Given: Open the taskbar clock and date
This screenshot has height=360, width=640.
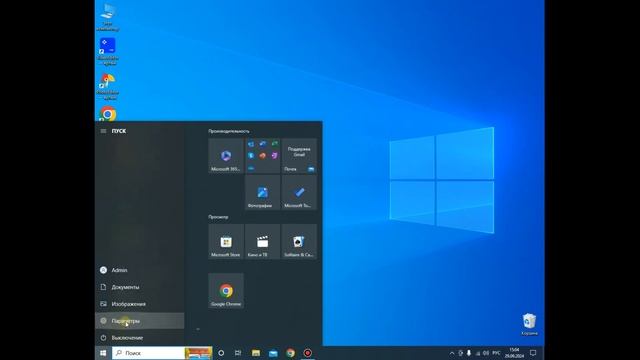Looking at the screenshot, I should click(x=514, y=353).
